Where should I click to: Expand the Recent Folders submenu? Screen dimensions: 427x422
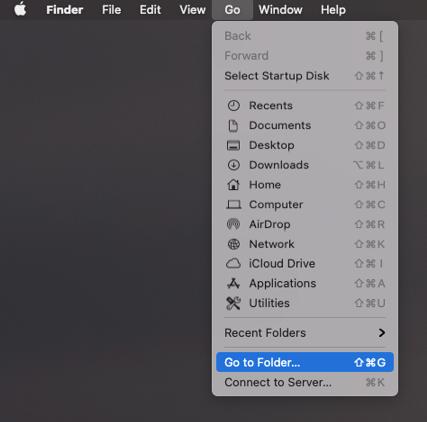(305, 333)
